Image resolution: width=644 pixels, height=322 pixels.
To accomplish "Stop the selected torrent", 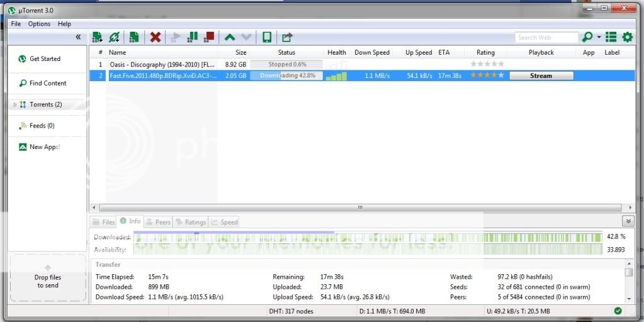I will pos(209,38).
